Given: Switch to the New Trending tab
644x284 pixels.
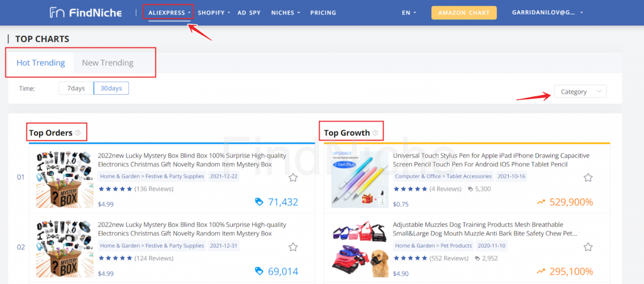Looking at the screenshot, I should (108, 63).
